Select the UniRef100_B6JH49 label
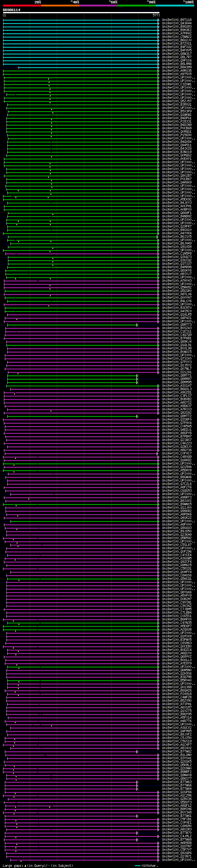Viewport: 197px width, 868px height. coord(177,243)
